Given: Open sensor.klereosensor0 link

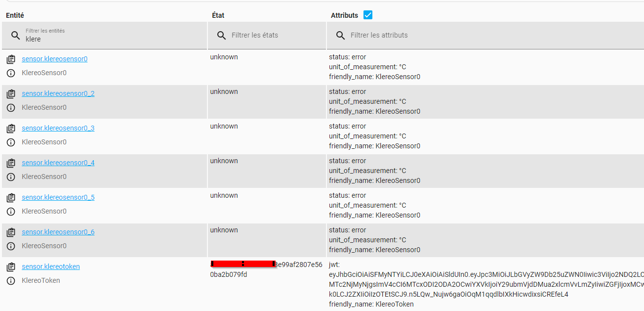Looking at the screenshot, I should click(54, 59).
